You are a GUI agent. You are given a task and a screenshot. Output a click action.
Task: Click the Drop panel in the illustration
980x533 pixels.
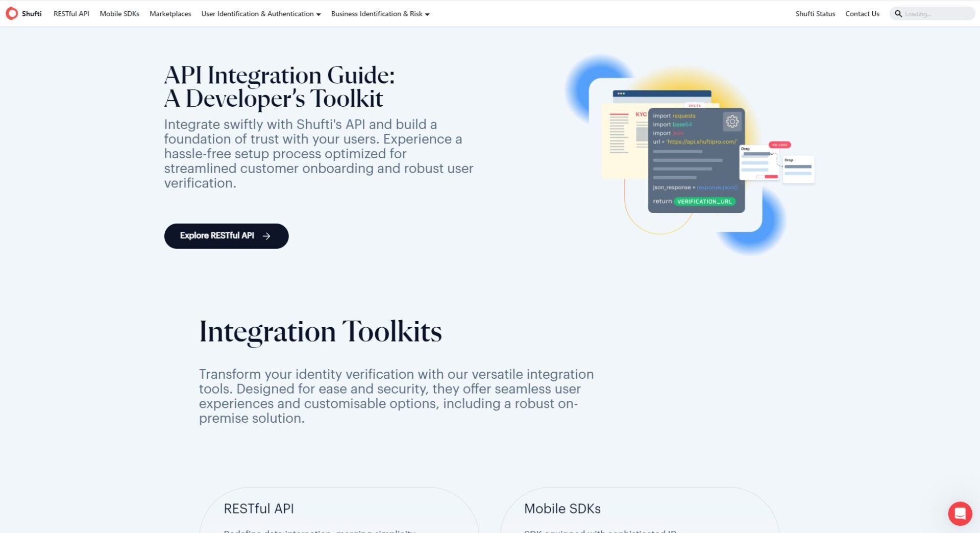point(798,169)
